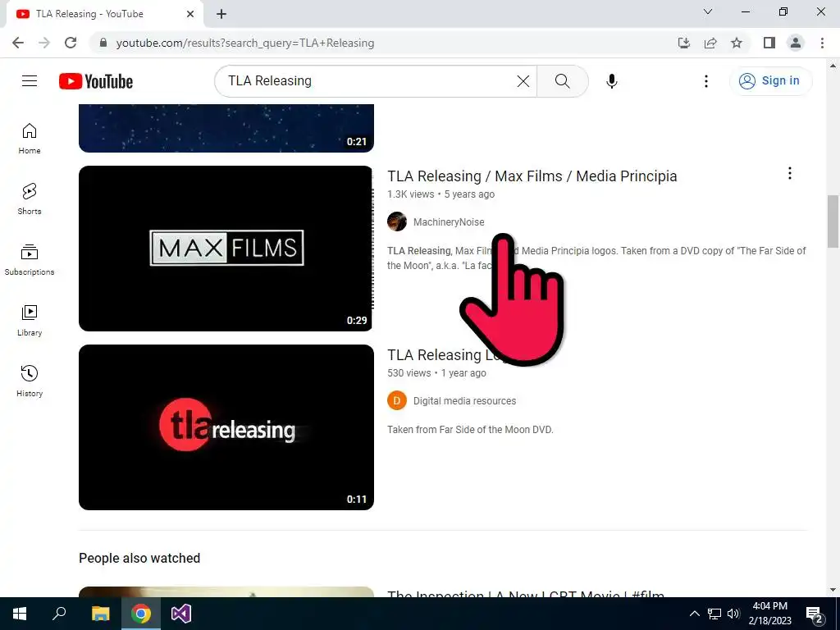
Task: View site lock information icon
Action: [103, 43]
